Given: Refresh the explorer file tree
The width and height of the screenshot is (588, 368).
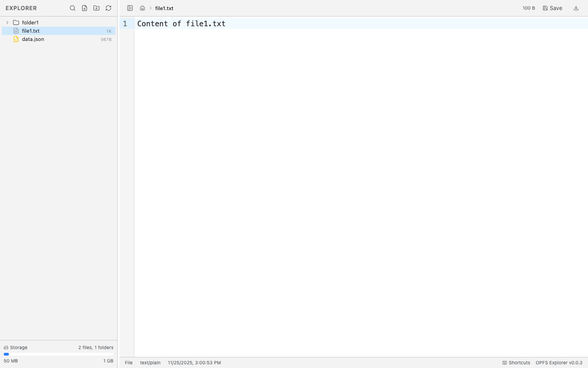Looking at the screenshot, I should click(108, 8).
